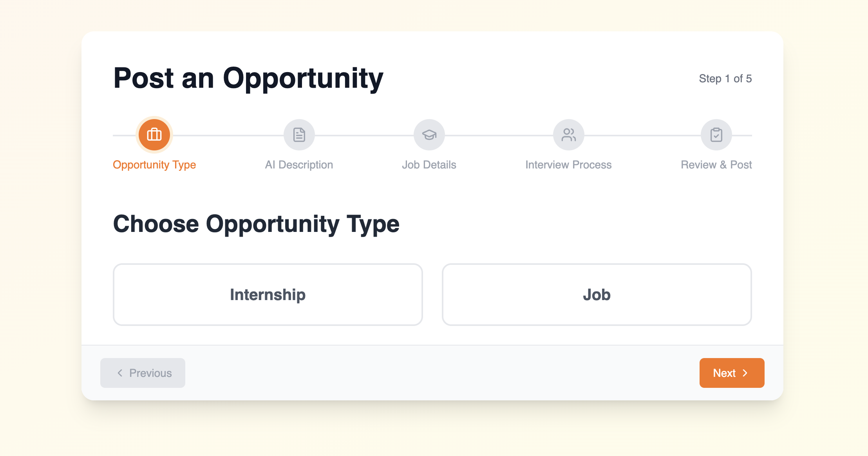The height and width of the screenshot is (456, 868).
Task: Open the Interview Process step label
Action: (568, 165)
